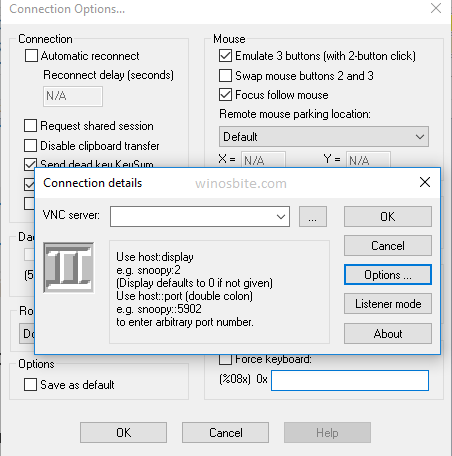Click the browse ellipsis button
Image resolution: width=452 pixels, height=456 pixels.
(x=313, y=216)
